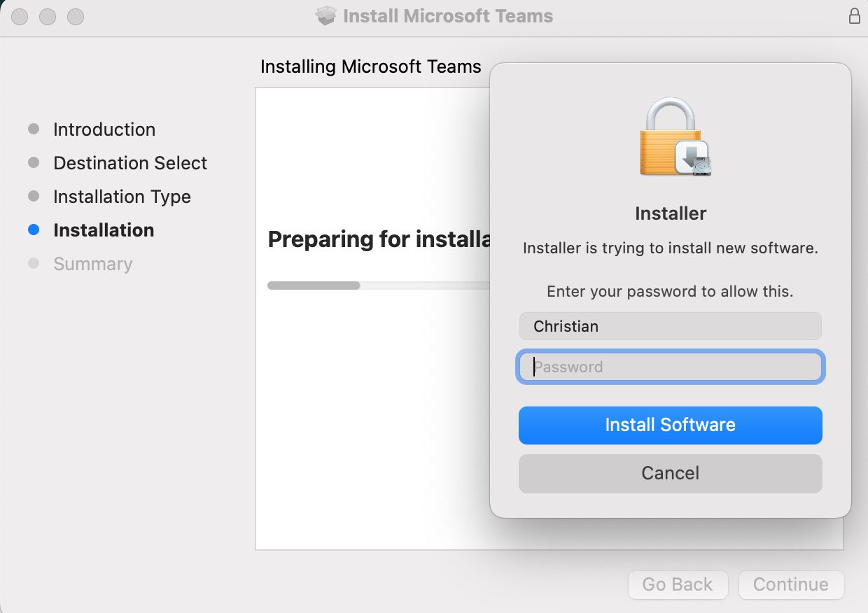868x613 pixels.
Task: Click the blue bullet beside Installation
Action: tap(33, 230)
